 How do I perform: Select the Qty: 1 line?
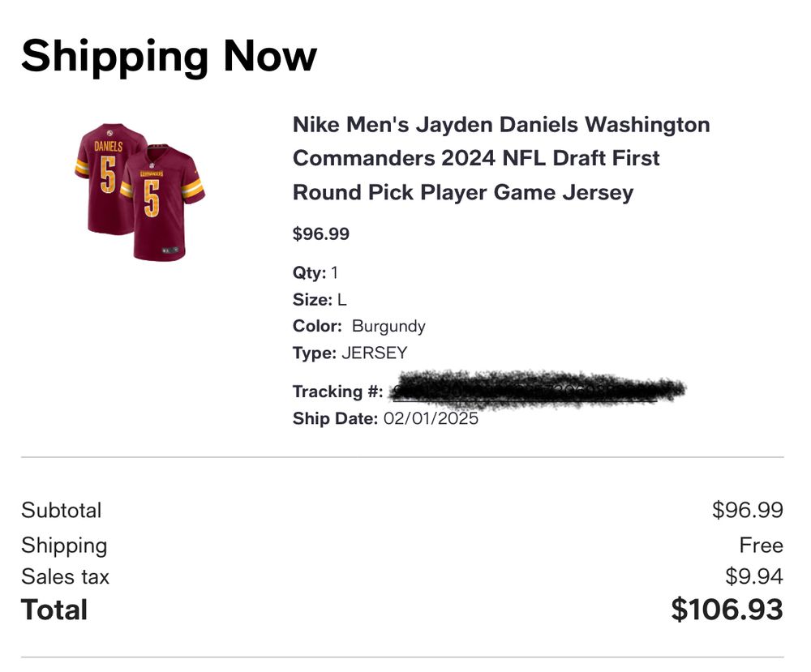pyautogui.click(x=315, y=272)
